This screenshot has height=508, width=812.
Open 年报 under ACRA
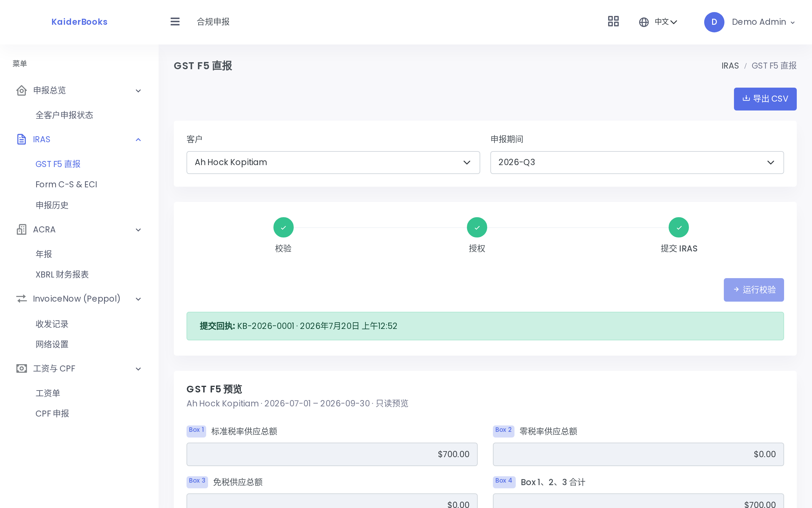point(44,254)
